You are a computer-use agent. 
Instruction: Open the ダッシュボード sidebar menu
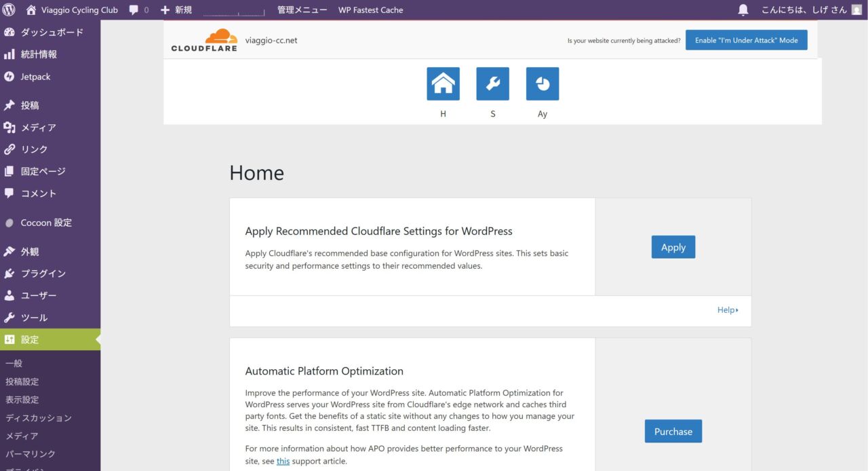tap(52, 33)
